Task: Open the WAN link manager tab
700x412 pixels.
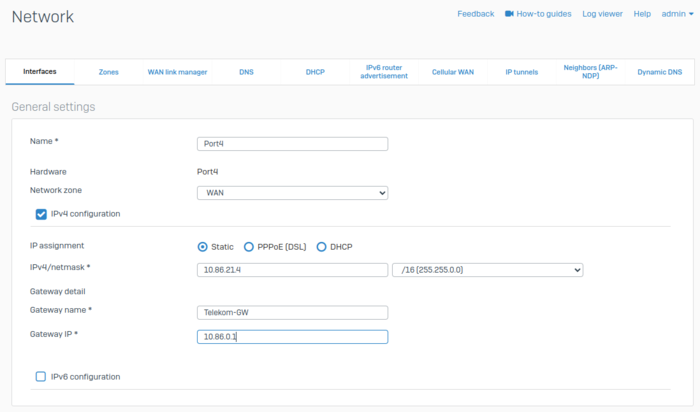Action: 177,72
